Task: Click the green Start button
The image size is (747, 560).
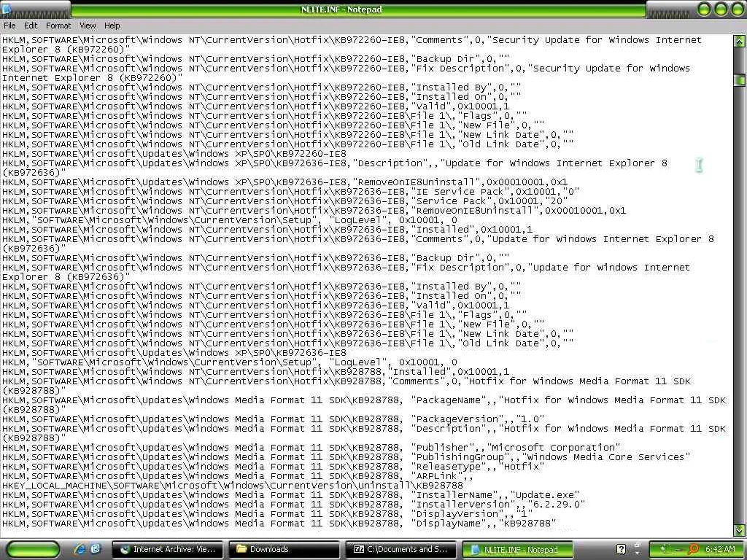Action: (32, 550)
